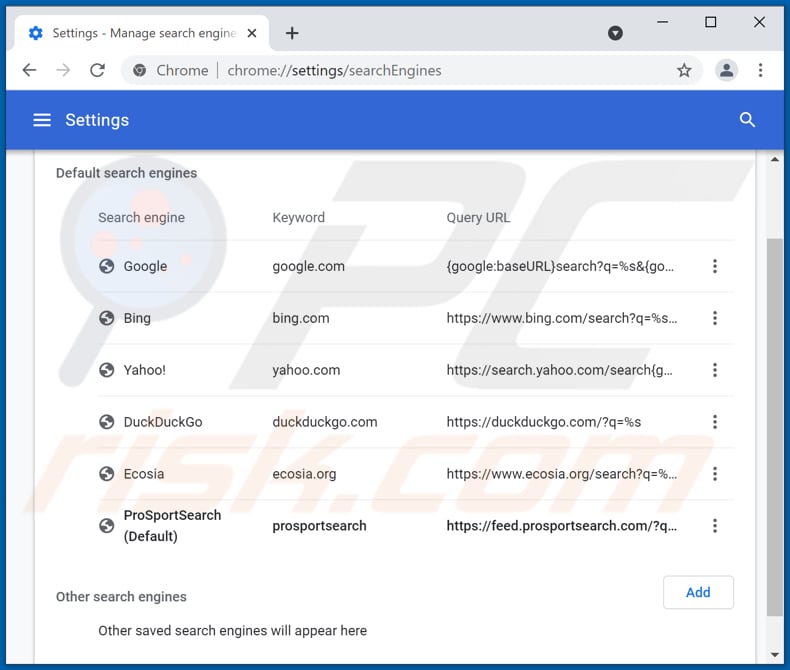Open the user profile avatar
The height and width of the screenshot is (670, 790).
click(727, 71)
